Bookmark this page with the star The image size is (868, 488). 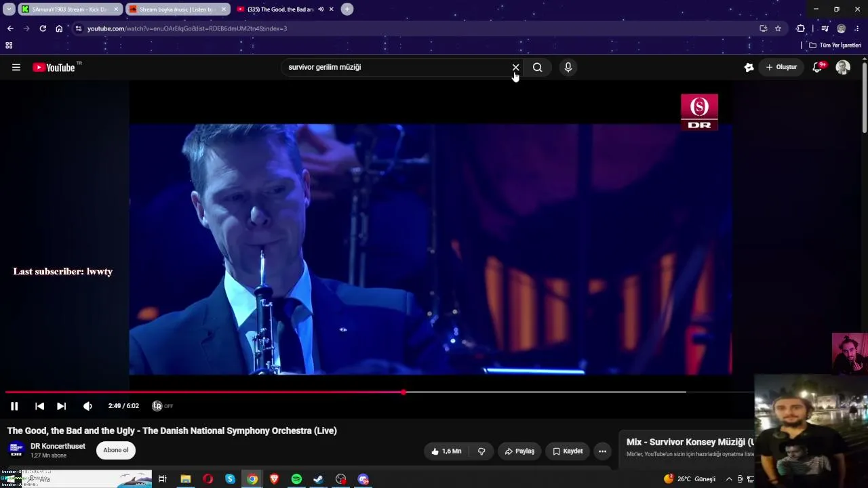click(x=778, y=28)
